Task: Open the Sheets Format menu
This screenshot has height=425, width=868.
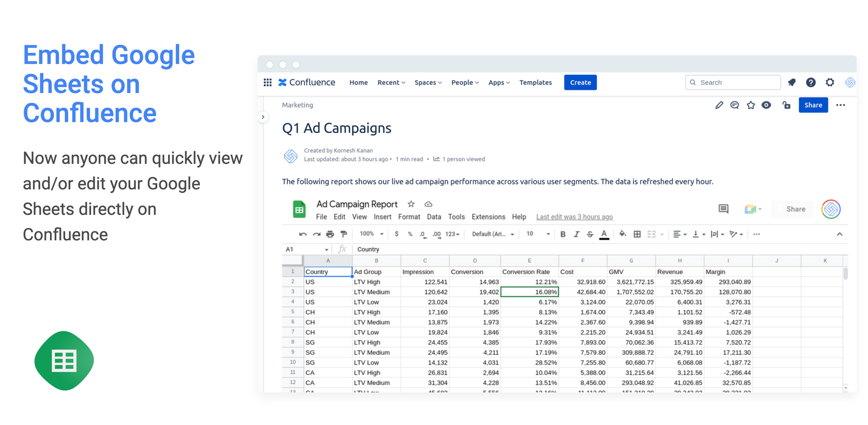Action: (409, 217)
